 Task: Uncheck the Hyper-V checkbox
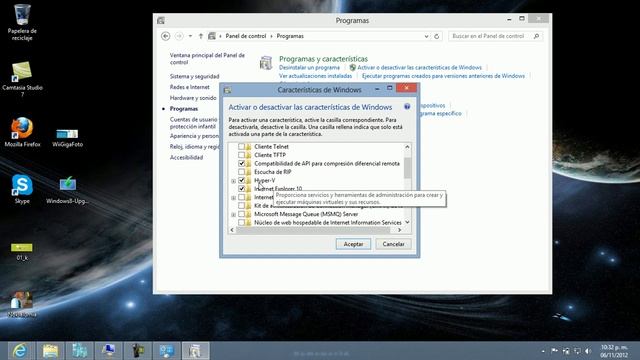[241, 180]
